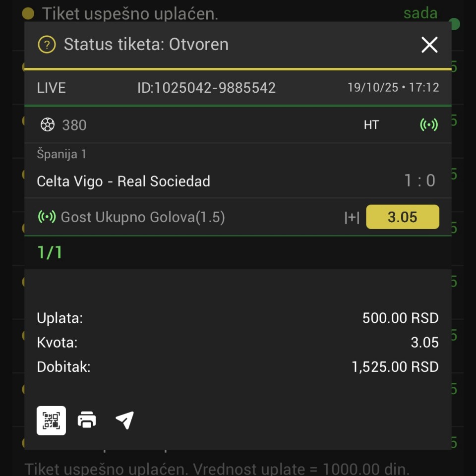Click live icon beside Gost Ukupno Golova
Screen dimensions: 476x476
pos(47,217)
